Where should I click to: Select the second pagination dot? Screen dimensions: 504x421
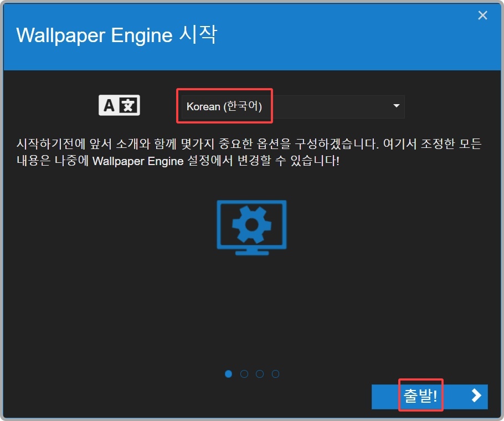pyautogui.click(x=244, y=374)
